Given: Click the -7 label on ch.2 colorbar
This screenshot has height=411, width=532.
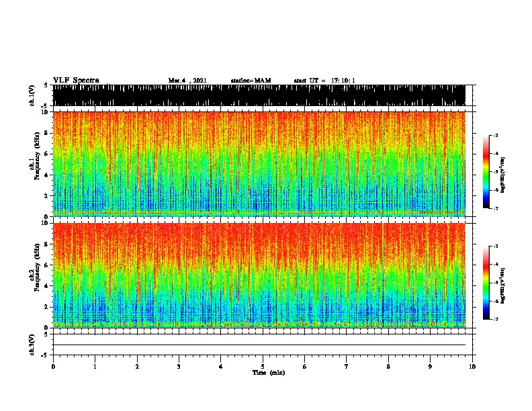Looking at the screenshot, I should (496, 319).
